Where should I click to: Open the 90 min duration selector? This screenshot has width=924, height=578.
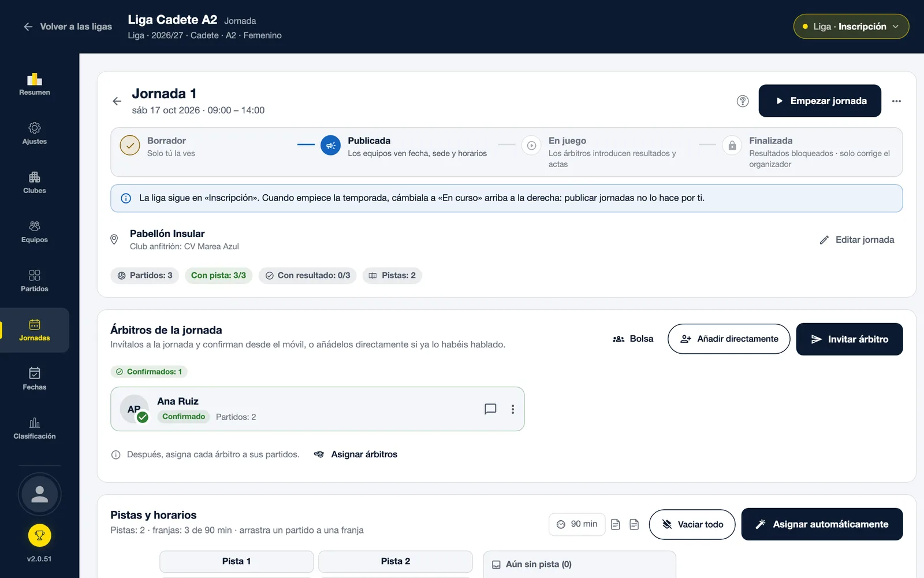577,524
